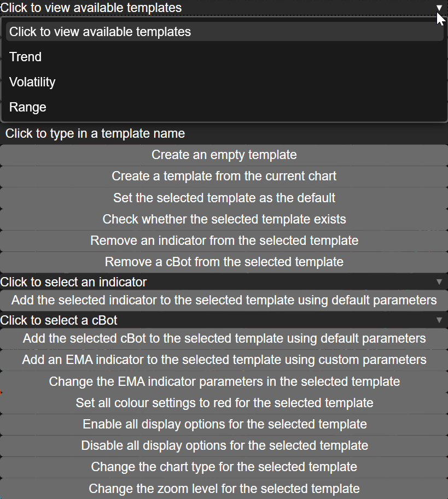Check whether the selected template exists

tap(224, 219)
